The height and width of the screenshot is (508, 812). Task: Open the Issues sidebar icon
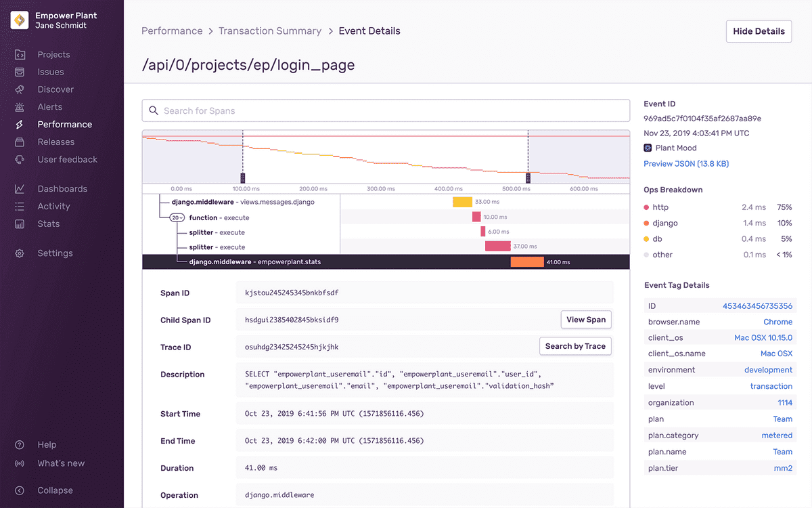[x=20, y=72]
